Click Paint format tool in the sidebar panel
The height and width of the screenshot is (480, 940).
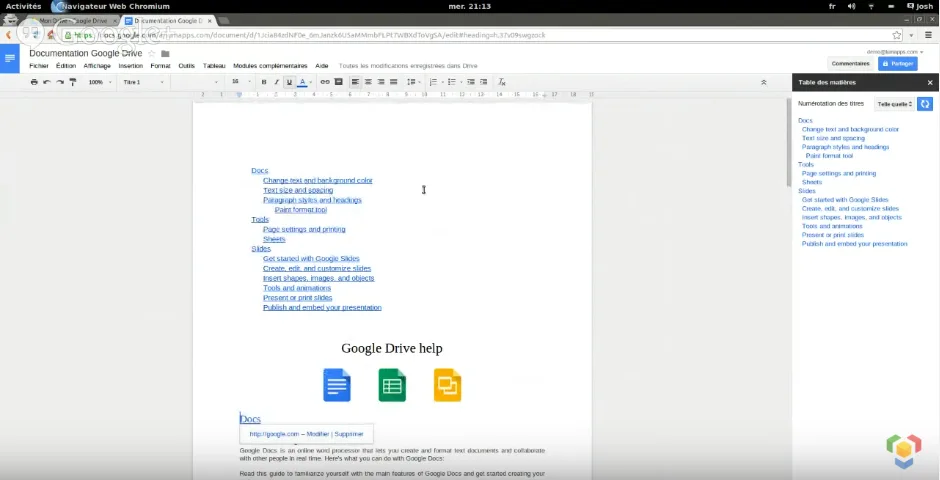pos(829,156)
